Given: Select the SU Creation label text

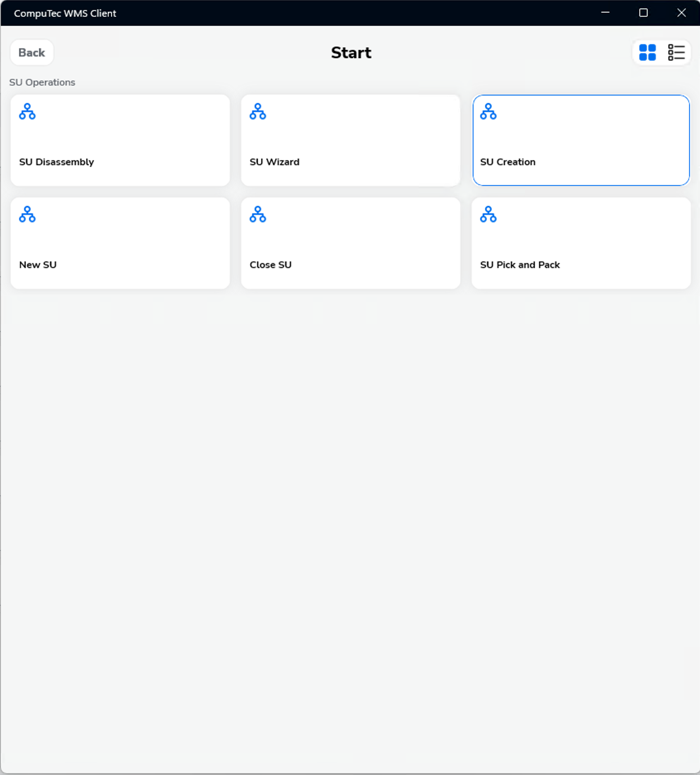Looking at the screenshot, I should coord(508,162).
